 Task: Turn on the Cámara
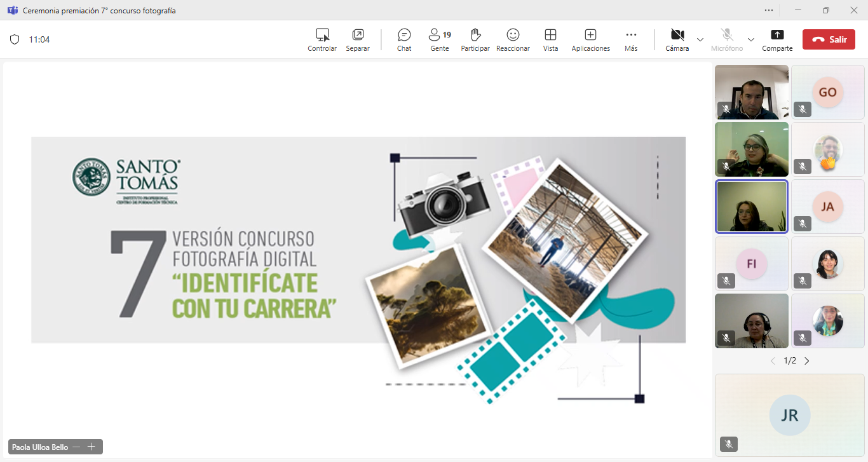pyautogui.click(x=677, y=39)
